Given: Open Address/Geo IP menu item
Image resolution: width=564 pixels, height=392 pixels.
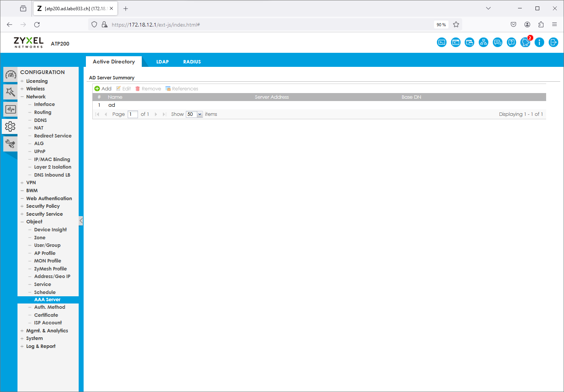Looking at the screenshot, I should (x=52, y=277).
